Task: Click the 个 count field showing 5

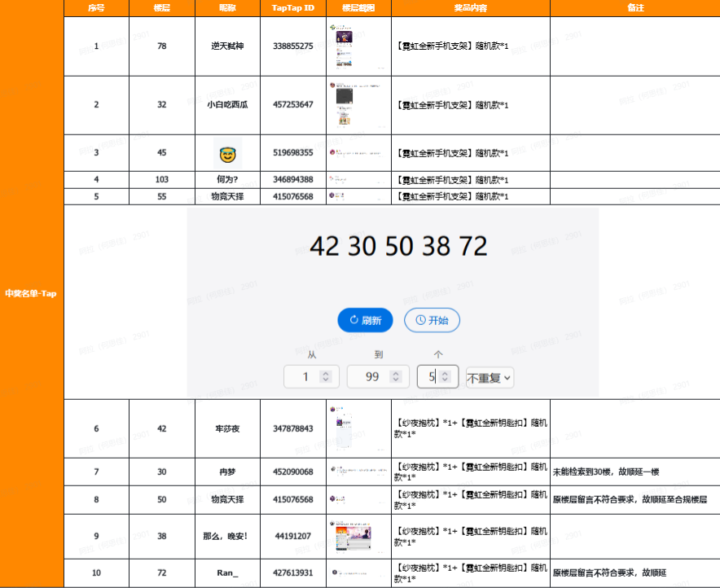Action: pos(437,377)
